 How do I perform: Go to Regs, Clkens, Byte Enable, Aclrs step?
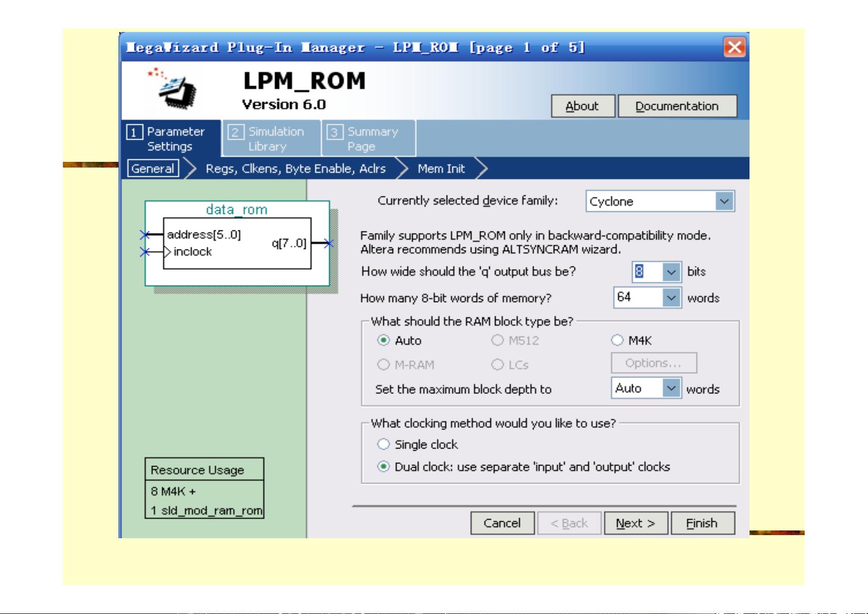295,169
